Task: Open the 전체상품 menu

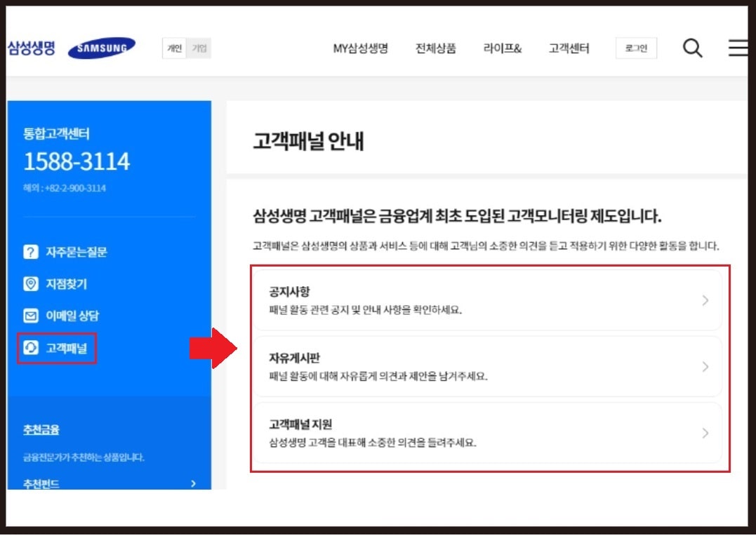Action: coord(437,48)
